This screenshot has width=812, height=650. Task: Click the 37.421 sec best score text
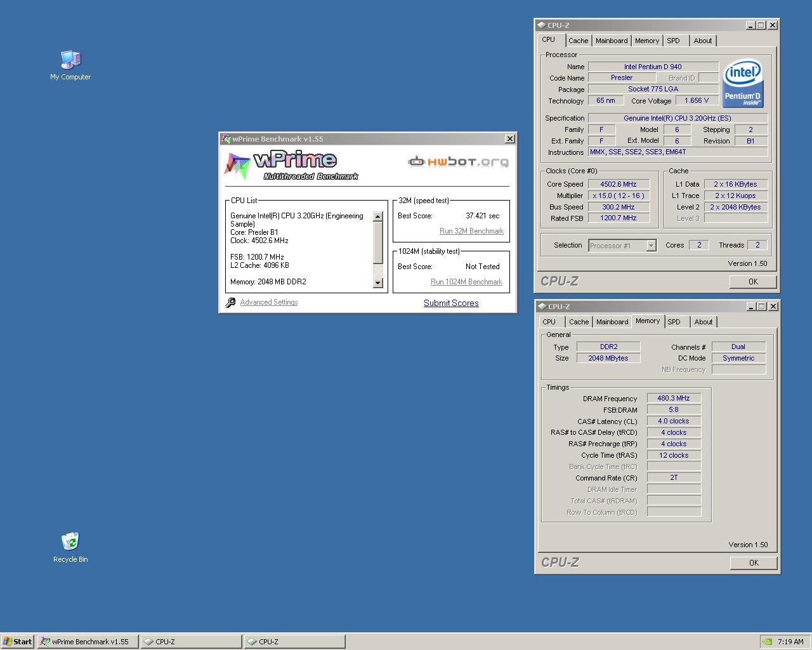coord(482,216)
